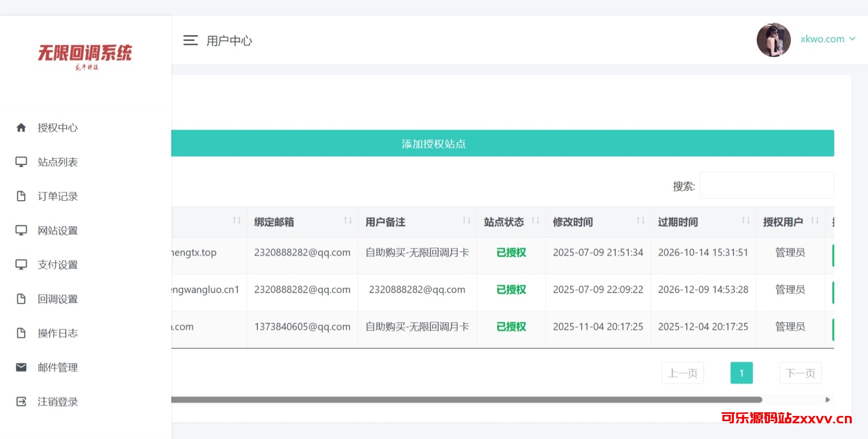The height and width of the screenshot is (439, 868).
Task: Click the document icon beside 操作日志
Action: click(x=21, y=333)
